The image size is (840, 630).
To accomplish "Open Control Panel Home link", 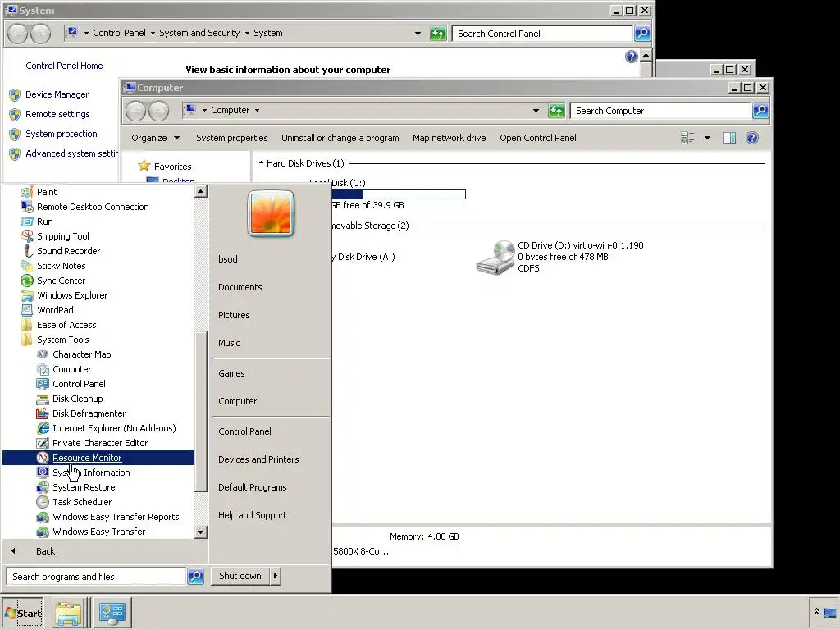I will (x=64, y=66).
